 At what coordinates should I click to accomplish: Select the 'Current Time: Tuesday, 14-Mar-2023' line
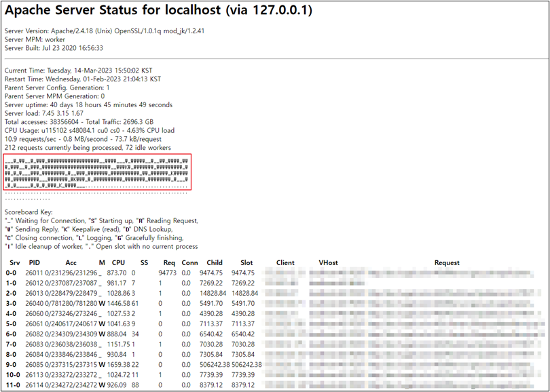pyautogui.click(x=79, y=71)
